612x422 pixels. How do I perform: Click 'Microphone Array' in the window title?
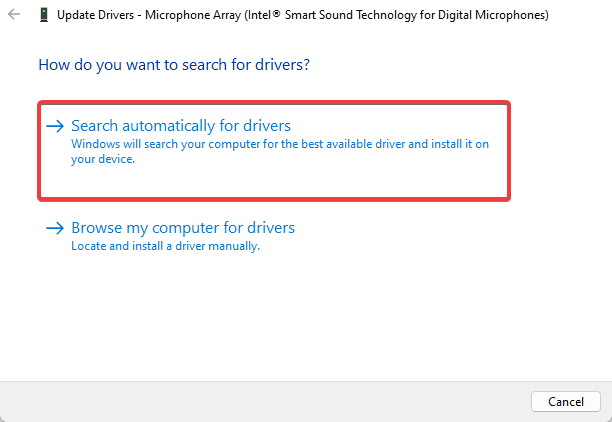pos(193,15)
